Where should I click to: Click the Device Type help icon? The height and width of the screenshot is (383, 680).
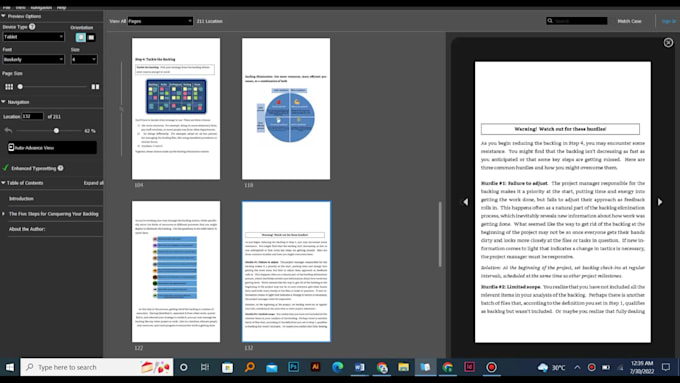[32, 26]
